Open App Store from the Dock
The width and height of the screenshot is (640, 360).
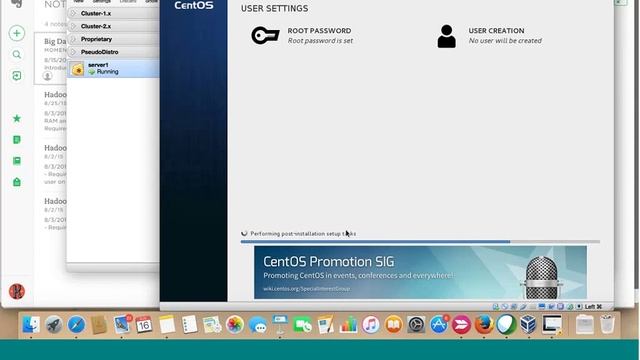[x=439, y=325]
